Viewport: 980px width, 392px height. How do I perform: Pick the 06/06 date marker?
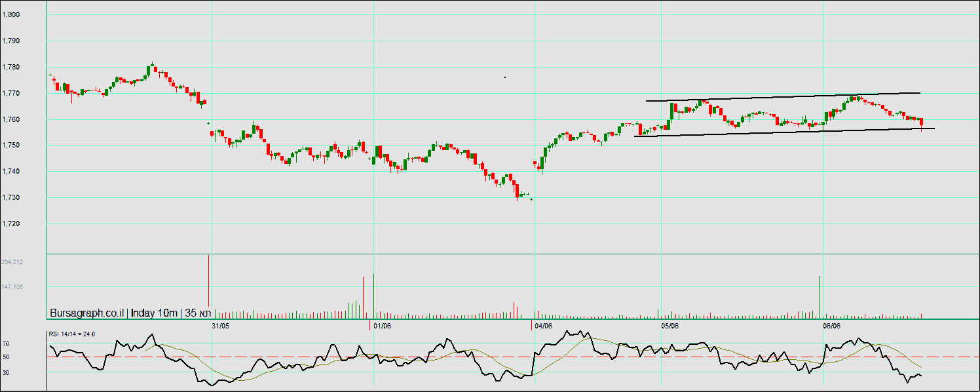(831, 325)
